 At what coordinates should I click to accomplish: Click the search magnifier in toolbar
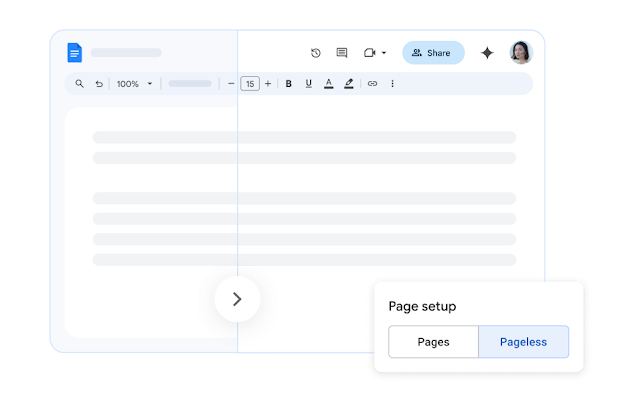click(x=80, y=84)
